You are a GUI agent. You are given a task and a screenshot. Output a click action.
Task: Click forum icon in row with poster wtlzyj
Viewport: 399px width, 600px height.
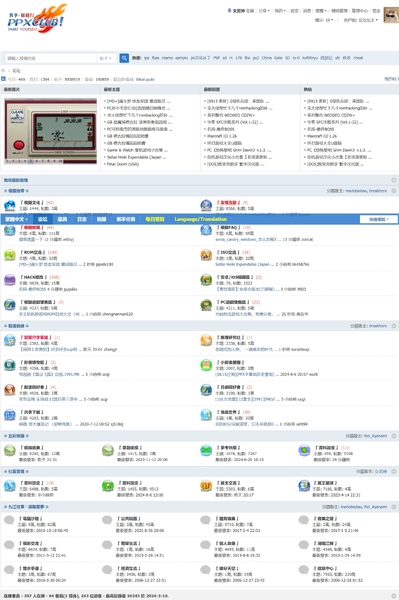coord(10,230)
